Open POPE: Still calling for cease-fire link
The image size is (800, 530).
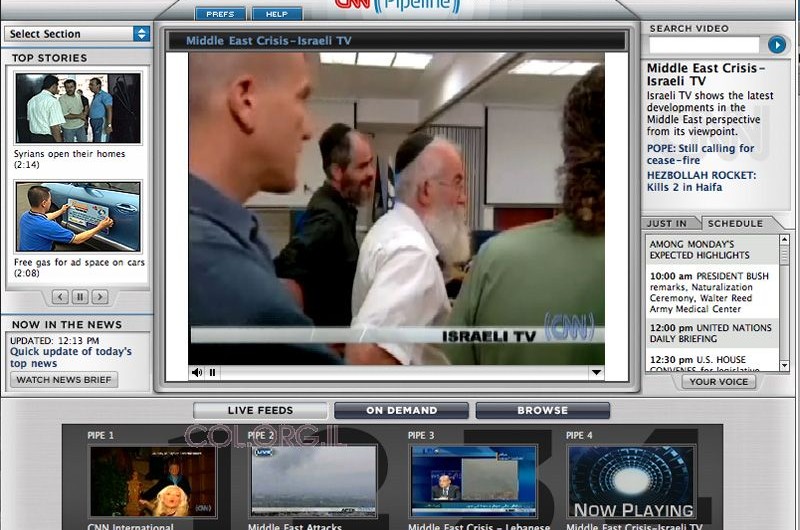click(x=700, y=154)
